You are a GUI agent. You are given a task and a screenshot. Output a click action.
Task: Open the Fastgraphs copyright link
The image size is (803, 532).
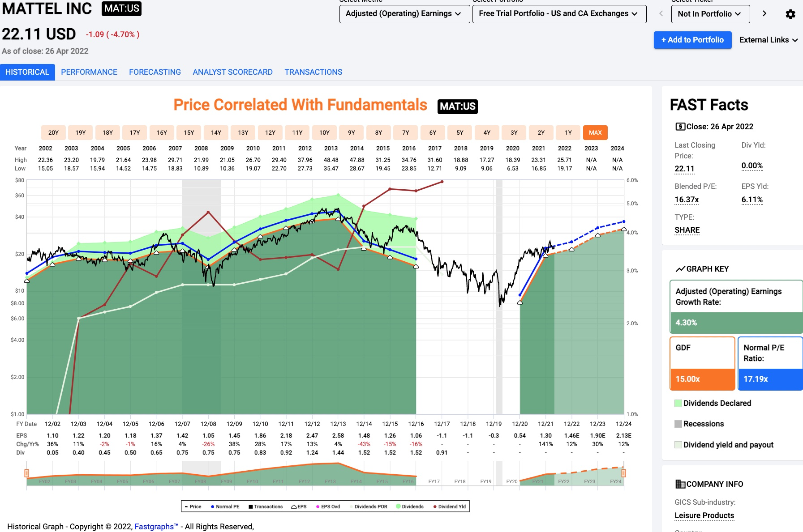pos(156,527)
